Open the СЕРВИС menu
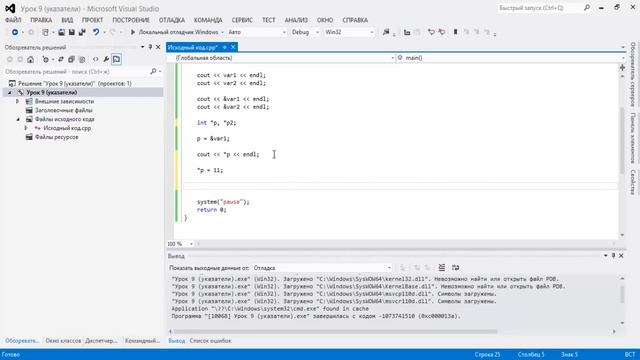 pyautogui.click(x=242, y=20)
